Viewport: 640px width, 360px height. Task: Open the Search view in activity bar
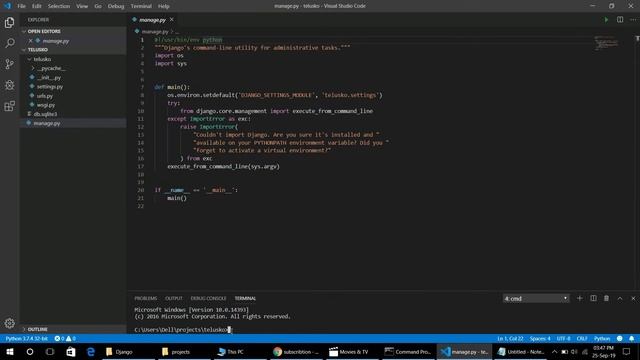[x=9, y=43]
